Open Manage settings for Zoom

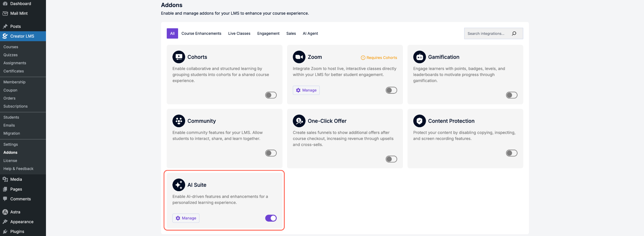[306, 90]
